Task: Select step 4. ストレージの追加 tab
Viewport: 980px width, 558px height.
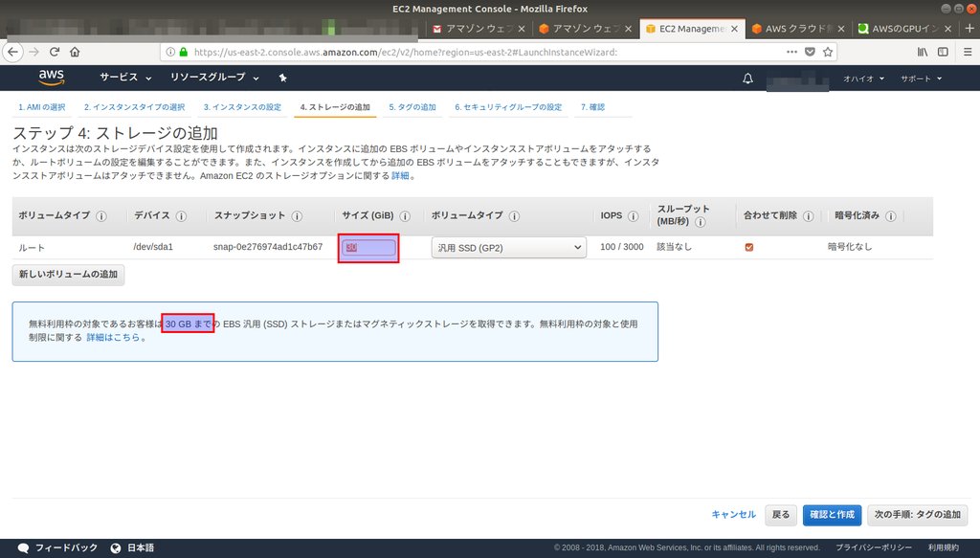Action: pos(335,107)
